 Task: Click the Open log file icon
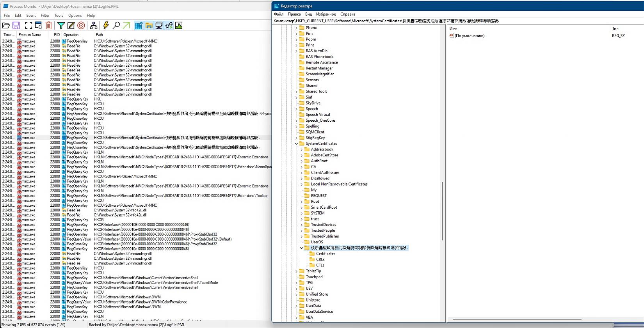(6, 26)
